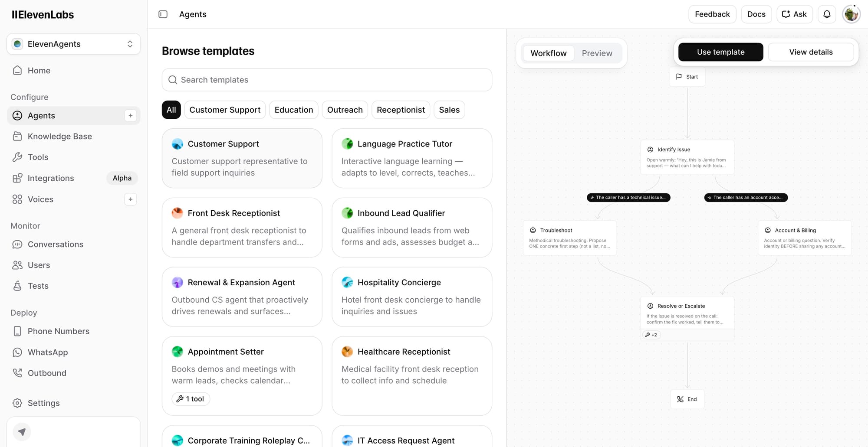The width and height of the screenshot is (868, 447).
Task: Select the Tools section in the sidebar
Action: (38, 157)
